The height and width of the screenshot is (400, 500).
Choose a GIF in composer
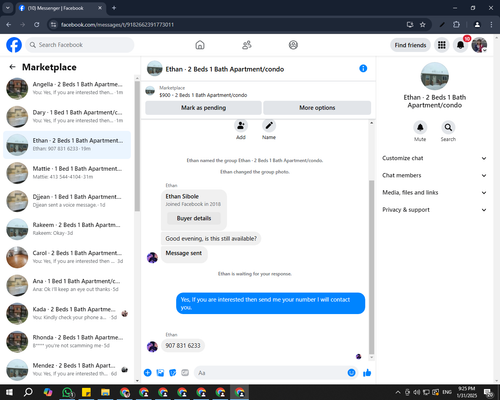click(185, 373)
